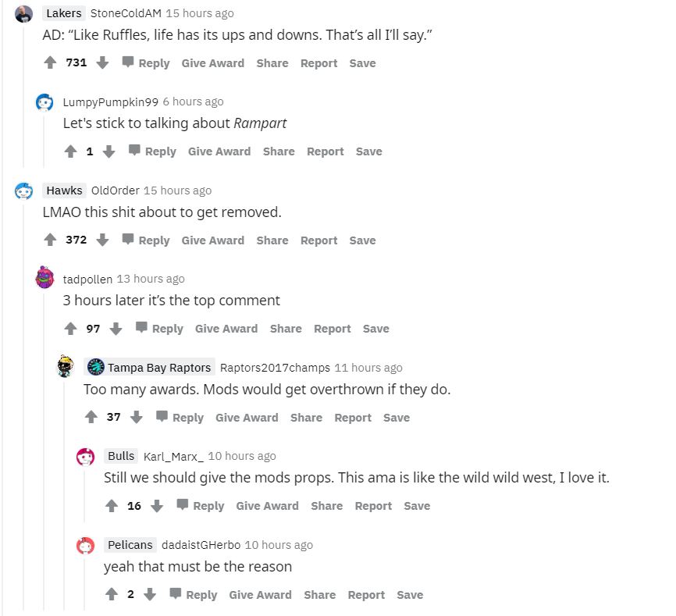Save Raptors2017champs' comment

click(396, 418)
